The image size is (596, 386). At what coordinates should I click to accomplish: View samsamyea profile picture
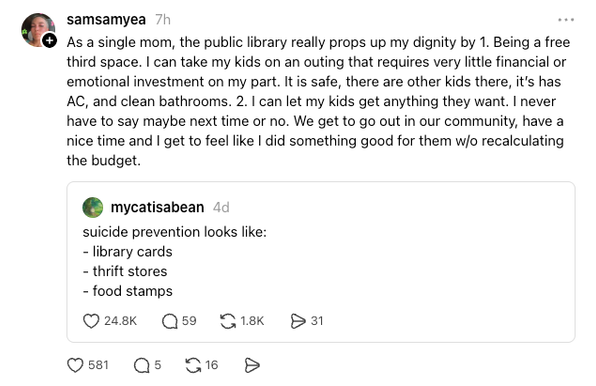pyautogui.click(x=38, y=30)
